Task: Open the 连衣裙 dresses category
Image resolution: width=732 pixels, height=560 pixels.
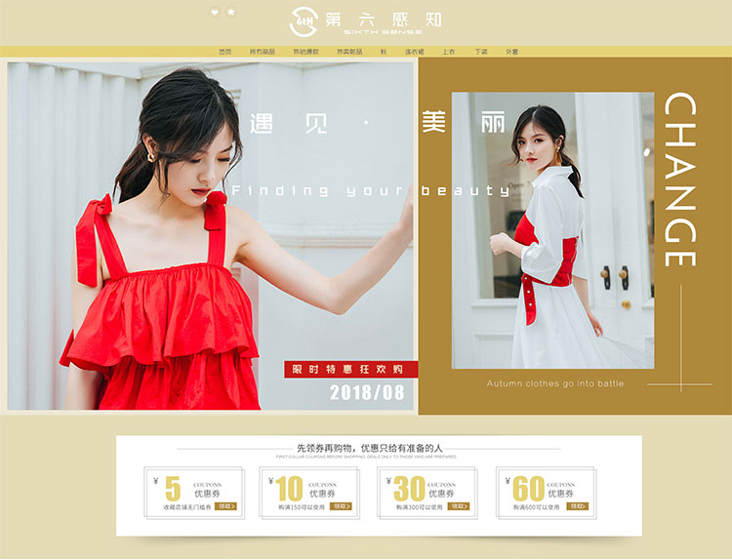Action: (x=414, y=52)
